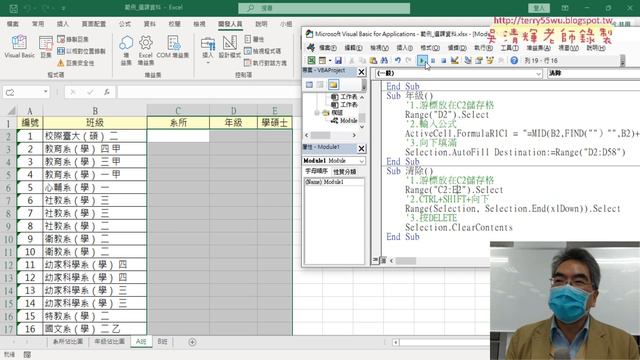
Task: Save the VBA project with floppy icon
Action: tap(338, 60)
